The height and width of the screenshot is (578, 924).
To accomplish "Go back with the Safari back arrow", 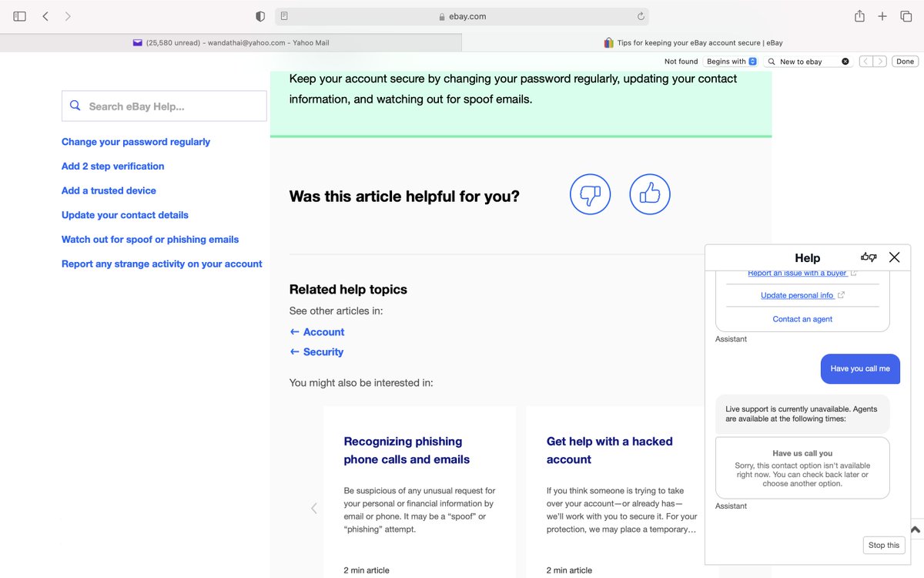I will point(45,16).
